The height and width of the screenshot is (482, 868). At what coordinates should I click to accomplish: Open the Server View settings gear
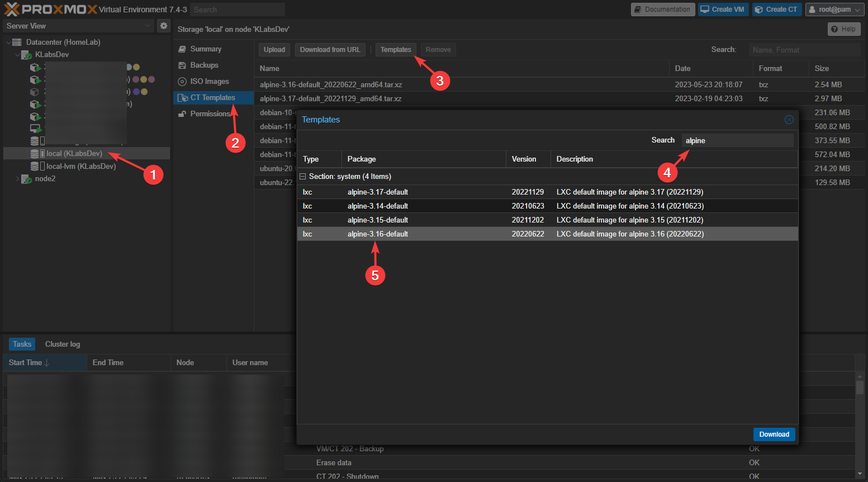pos(163,26)
